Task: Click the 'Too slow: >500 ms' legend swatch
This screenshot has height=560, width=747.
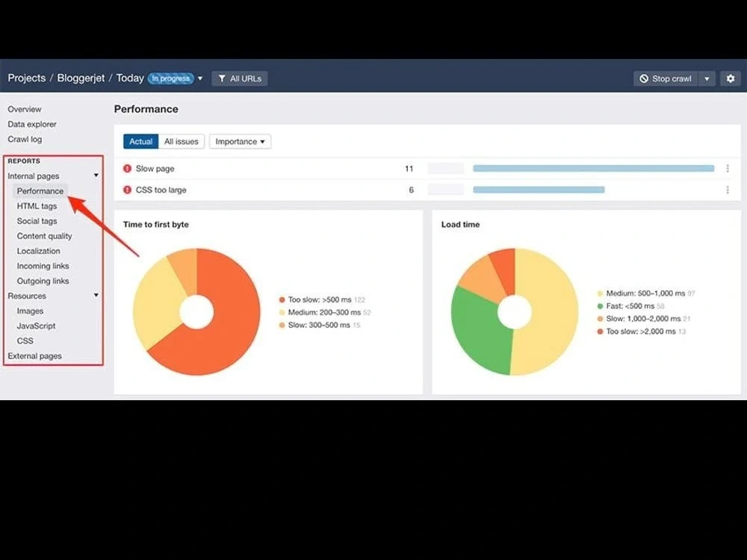Action: pyautogui.click(x=282, y=300)
